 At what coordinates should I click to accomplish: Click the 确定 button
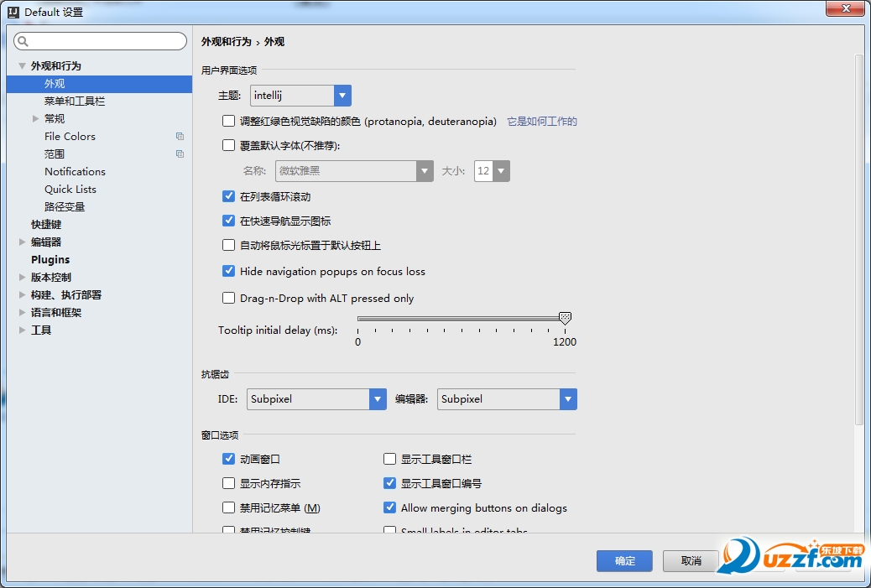(x=624, y=561)
